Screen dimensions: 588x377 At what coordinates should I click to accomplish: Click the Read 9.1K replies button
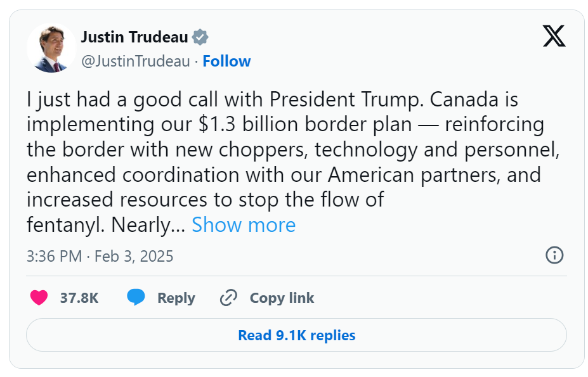coord(296,335)
